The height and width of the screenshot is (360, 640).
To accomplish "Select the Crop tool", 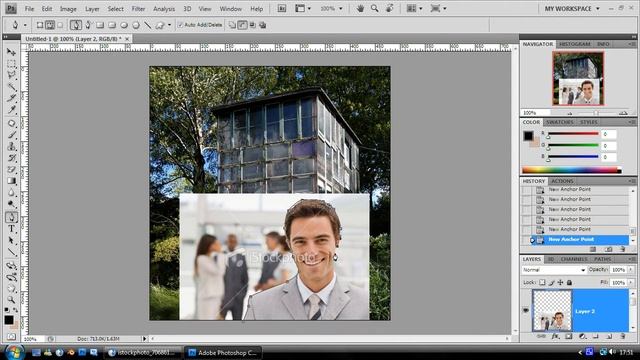I will pyautogui.click(x=11, y=98).
